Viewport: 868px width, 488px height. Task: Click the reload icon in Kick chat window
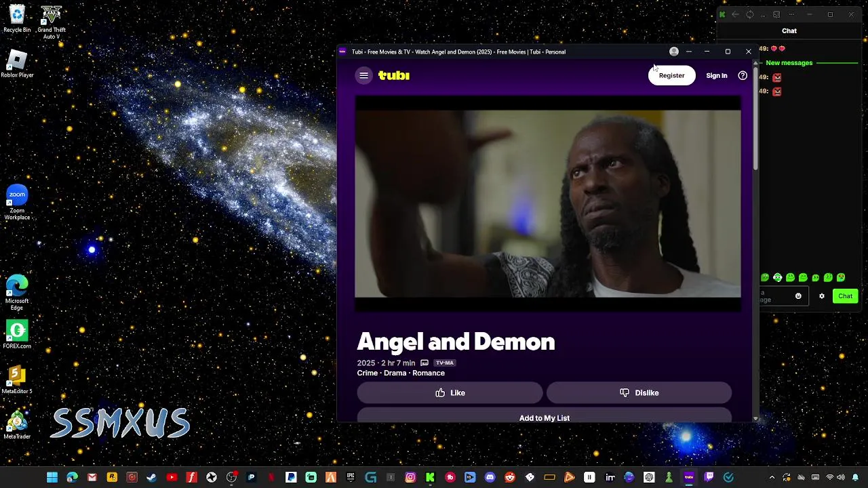[750, 14]
